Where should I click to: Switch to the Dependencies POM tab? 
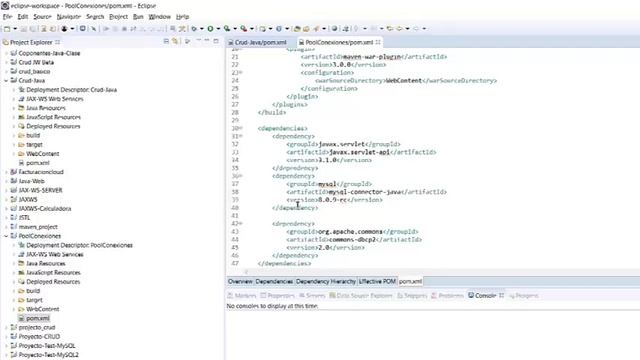[x=274, y=282]
